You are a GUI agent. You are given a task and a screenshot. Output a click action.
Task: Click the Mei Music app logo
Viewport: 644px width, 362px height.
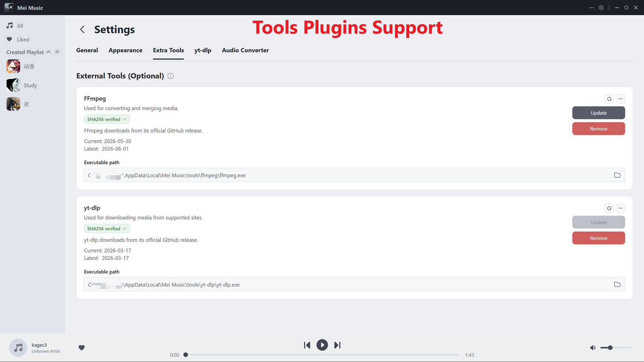(9, 7)
